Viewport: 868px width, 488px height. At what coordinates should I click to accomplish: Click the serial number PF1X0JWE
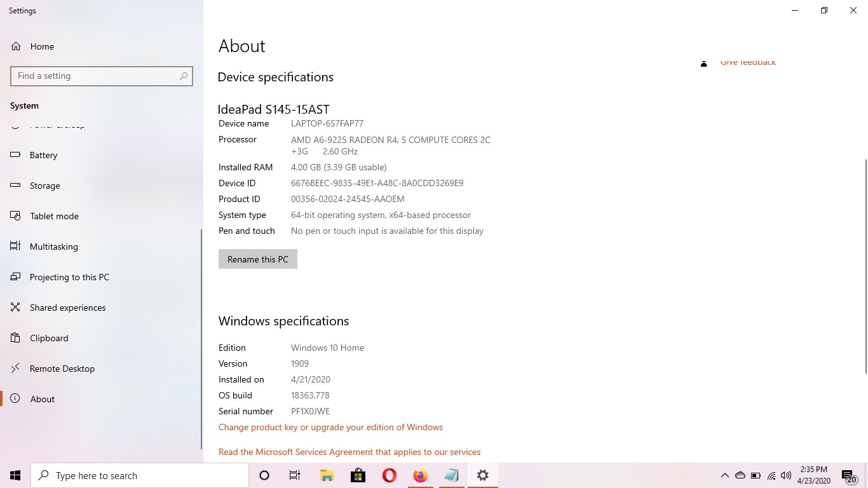tap(310, 411)
